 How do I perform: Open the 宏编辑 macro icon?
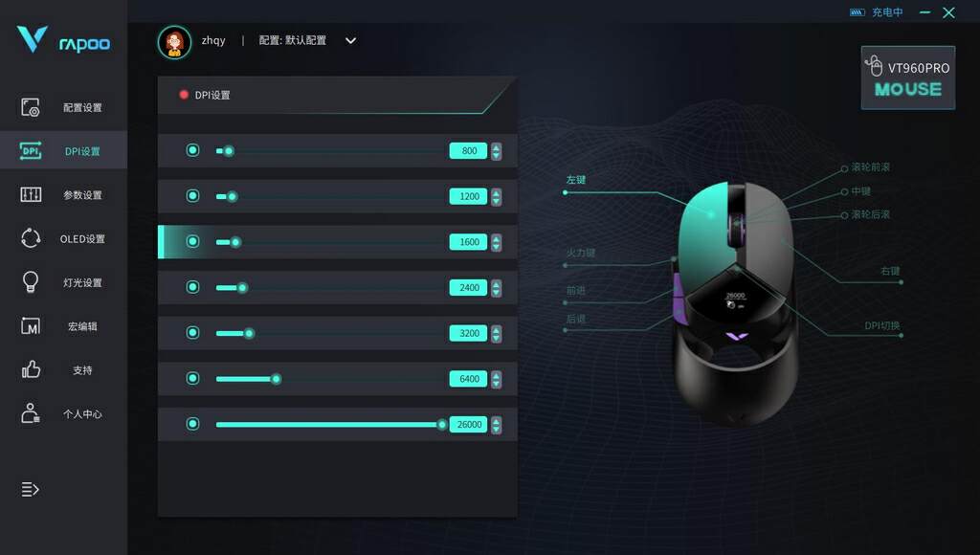pos(30,325)
